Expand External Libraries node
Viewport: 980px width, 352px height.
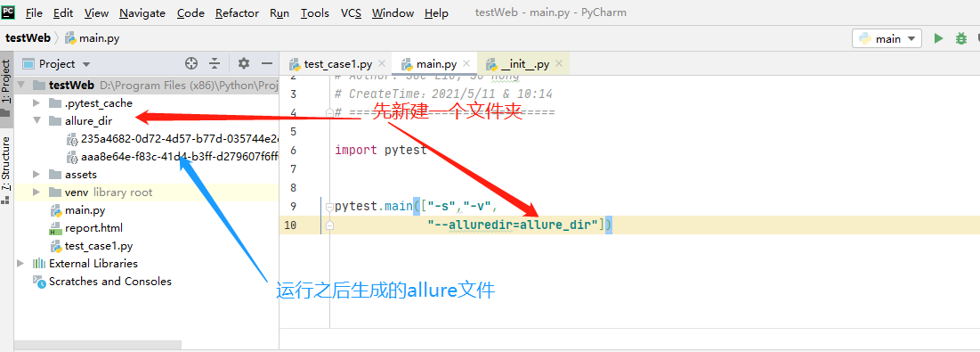click(x=20, y=263)
